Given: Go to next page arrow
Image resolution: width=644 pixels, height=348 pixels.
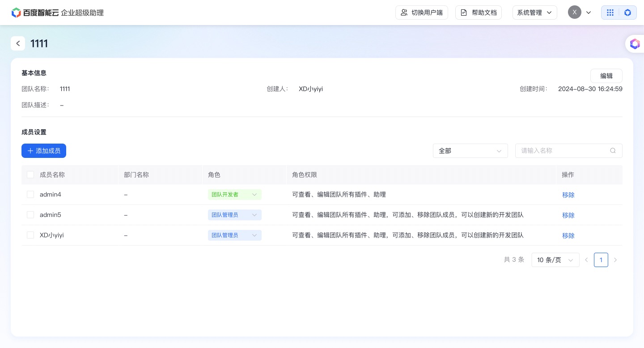Looking at the screenshot, I should 615,260.
